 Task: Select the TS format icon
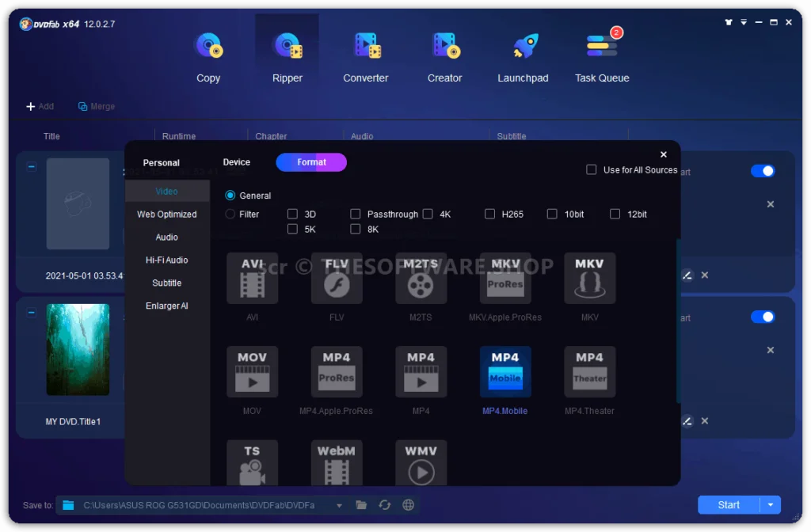(253, 462)
